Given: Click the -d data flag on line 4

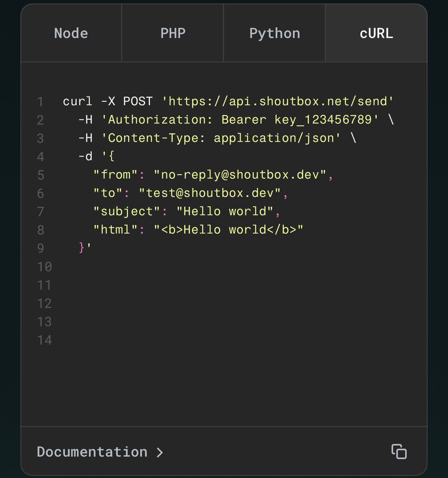Looking at the screenshot, I should click(85, 156).
